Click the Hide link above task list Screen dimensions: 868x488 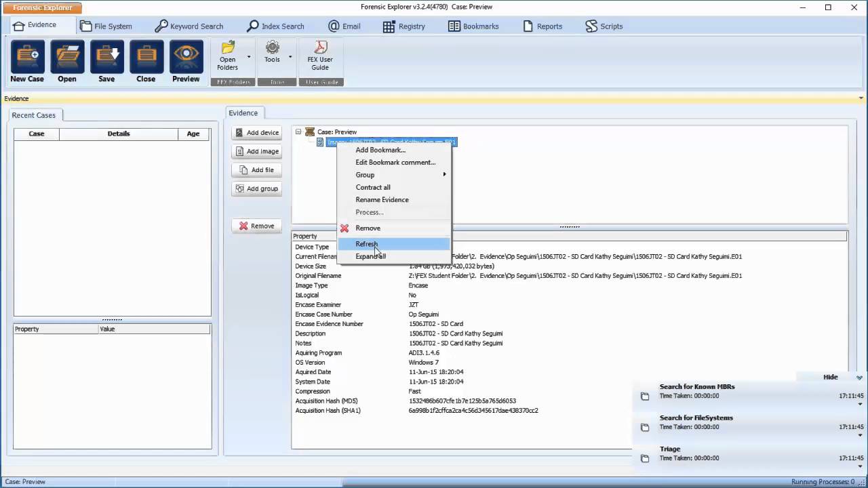831,378
